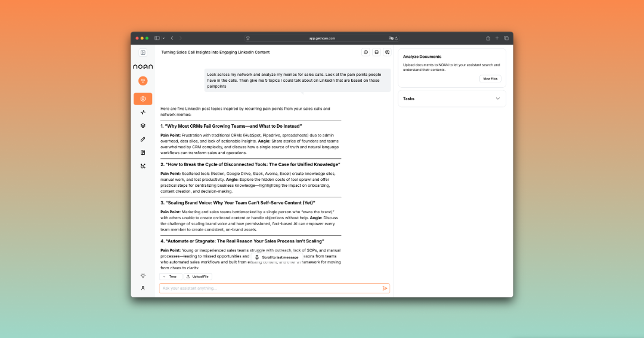Image resolution: width=644 pixels, height=338 pixels.
Task: Select the orange highlighted assistant sidebar icon
Action: pos(143,99)
